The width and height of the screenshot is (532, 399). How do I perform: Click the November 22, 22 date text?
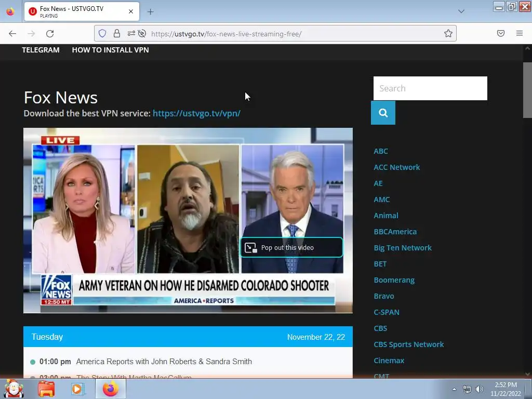point(316,337)
